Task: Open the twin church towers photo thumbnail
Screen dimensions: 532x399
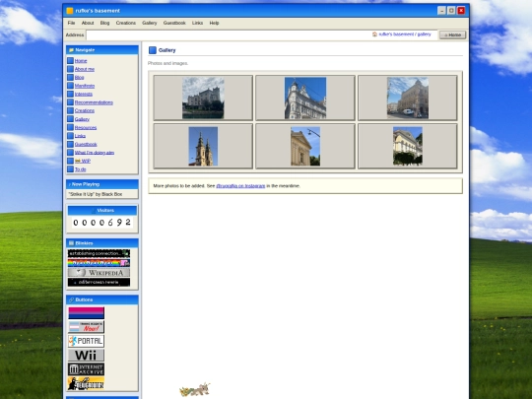Action: tap(203, 146)
